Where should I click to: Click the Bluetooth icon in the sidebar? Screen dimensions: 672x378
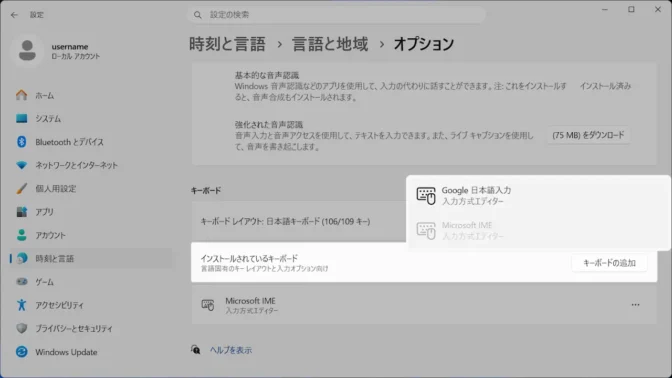pyautogui.click(x=21, y=142)
